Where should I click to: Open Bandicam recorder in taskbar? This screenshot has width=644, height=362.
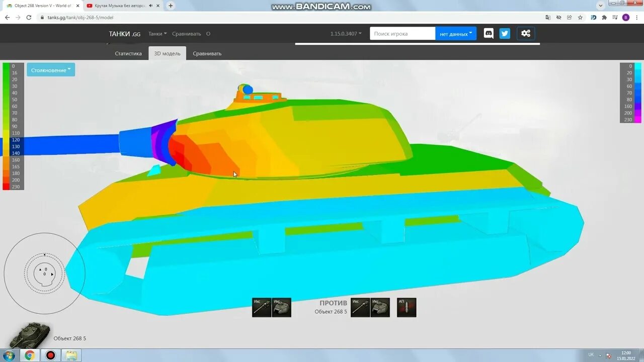[x=50, y=355]
